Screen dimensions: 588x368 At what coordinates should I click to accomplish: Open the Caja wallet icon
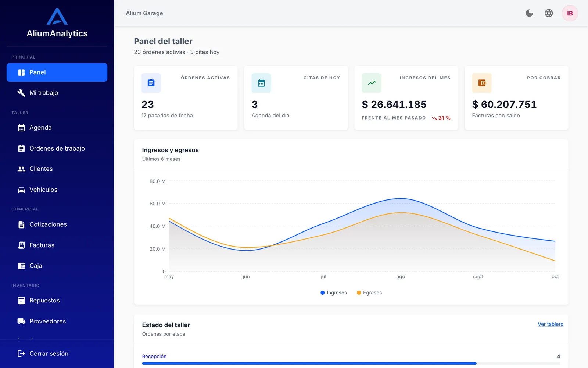pyautogui.click(x=21, y=266)
